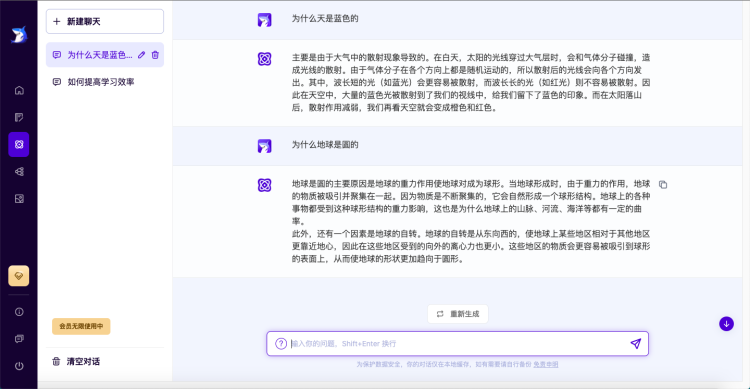The height and width of the screenshot is (389, 750).
Task: Copy the 地球是圆的 answer with copy icon
Action: [x=663, y=184]
